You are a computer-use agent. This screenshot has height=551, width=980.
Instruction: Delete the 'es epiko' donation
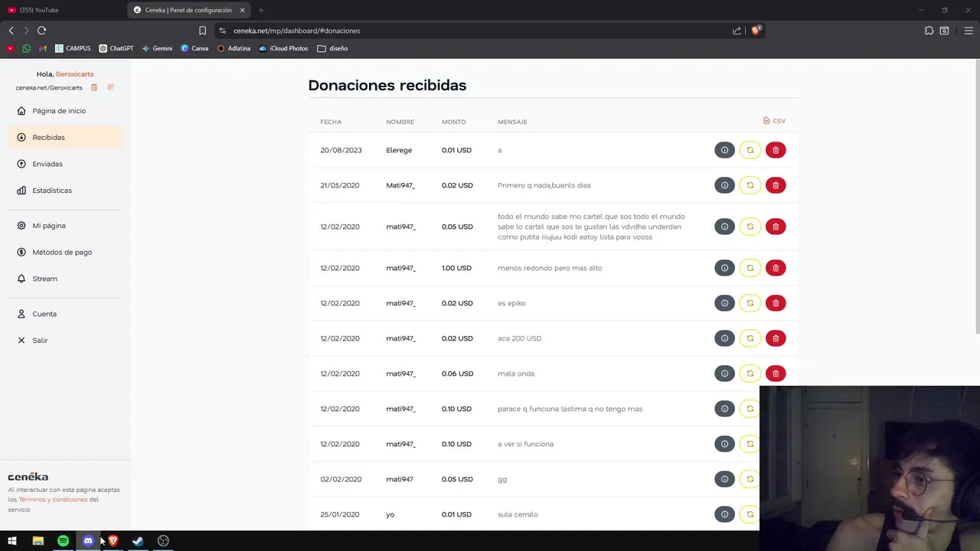[x=776, y=303]
